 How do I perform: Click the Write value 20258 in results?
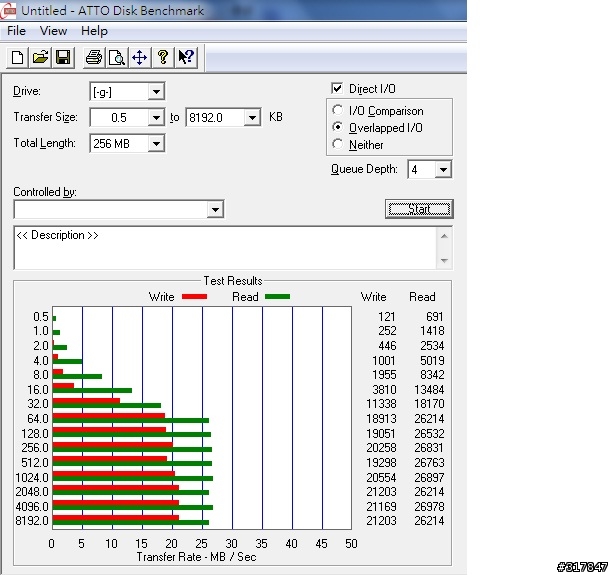381,448
